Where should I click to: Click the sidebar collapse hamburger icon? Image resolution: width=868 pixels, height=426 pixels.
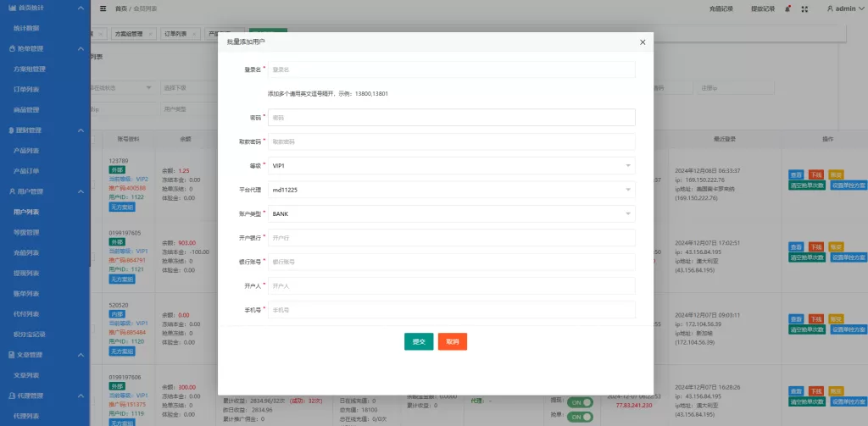coord(103,8)
